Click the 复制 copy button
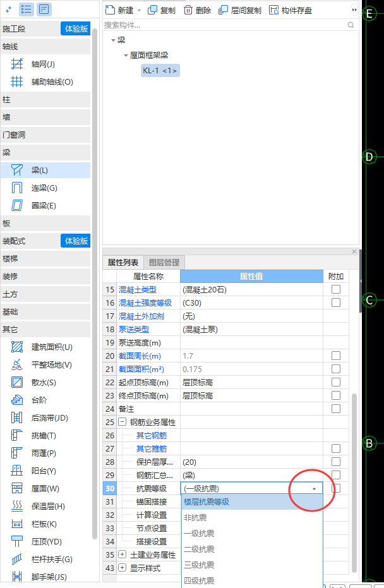 [162, 10]
